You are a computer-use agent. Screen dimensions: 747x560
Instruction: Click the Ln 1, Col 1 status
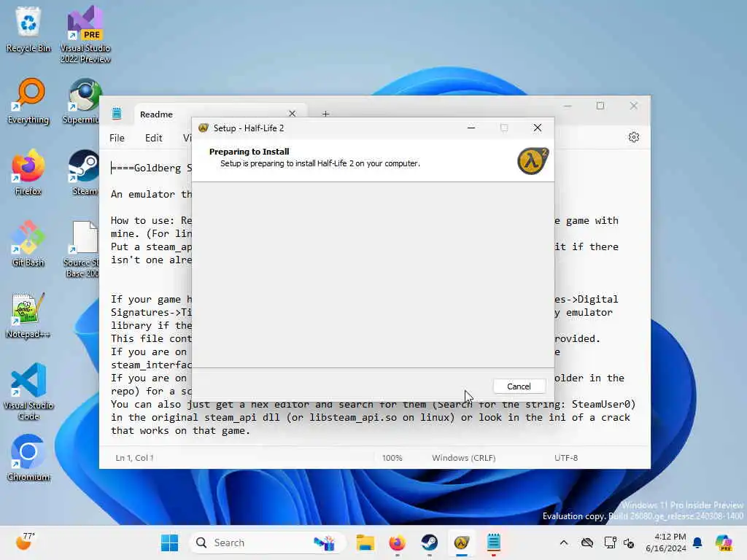(134, 458)
